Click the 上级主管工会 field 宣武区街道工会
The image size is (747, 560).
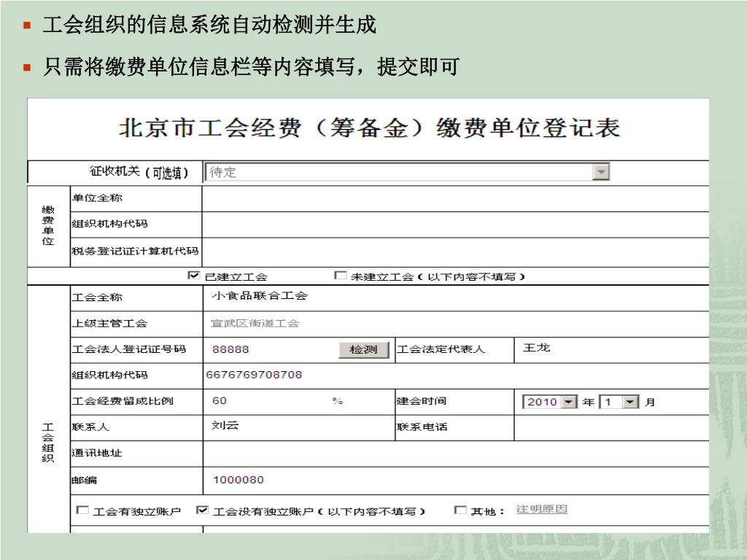pos(456,324)
